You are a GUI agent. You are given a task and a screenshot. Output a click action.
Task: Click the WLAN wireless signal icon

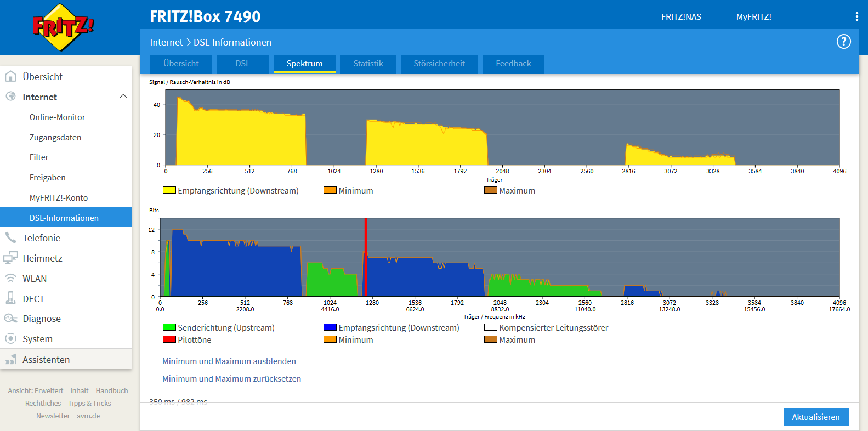10,278
